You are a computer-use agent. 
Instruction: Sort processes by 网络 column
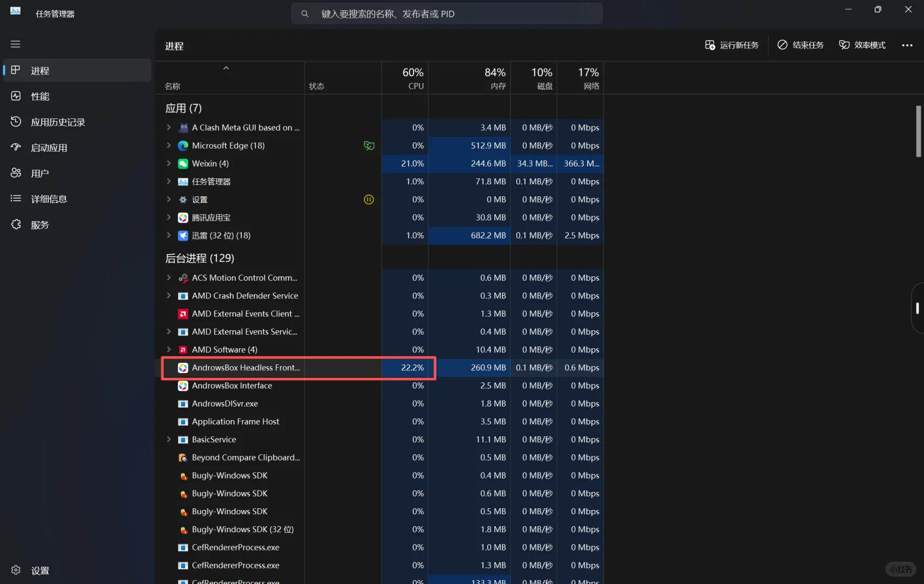tap(580, 78)
